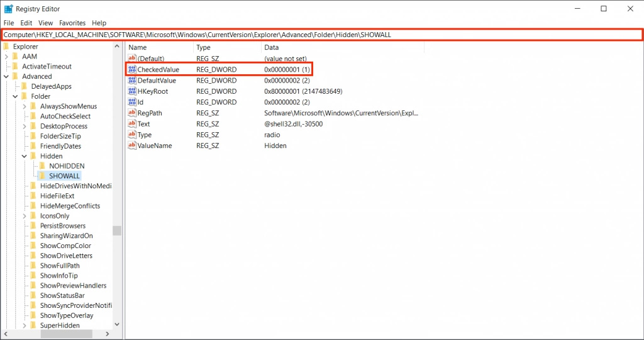Open the Favorites menu

[72, 23]
